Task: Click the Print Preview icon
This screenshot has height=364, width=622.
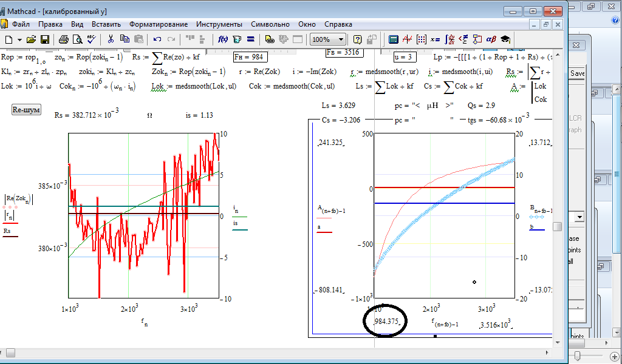Action: click(x=77, y=39)
